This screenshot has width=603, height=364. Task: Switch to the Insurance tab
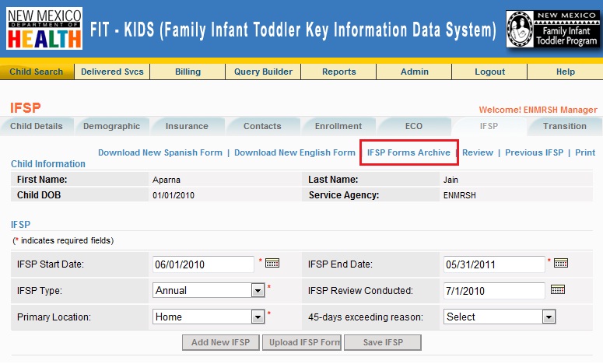[187, 127]
